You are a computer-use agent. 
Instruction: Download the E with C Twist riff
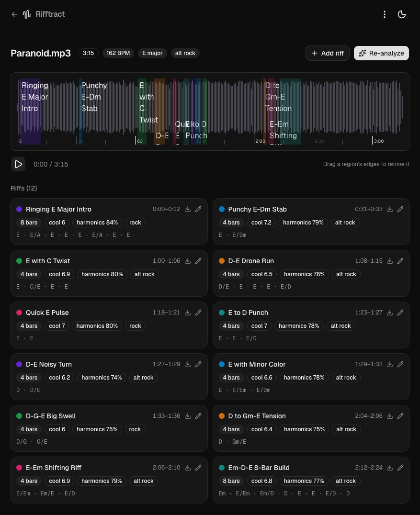[188, 261]
